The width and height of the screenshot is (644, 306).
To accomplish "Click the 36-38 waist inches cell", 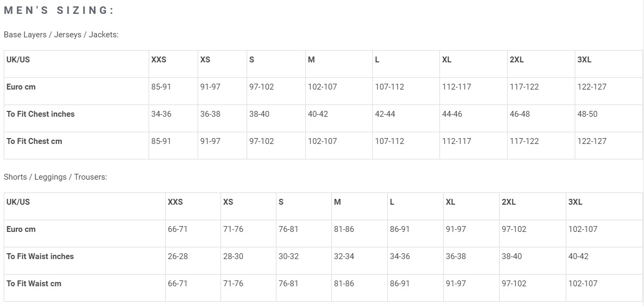I will [456, 256].
